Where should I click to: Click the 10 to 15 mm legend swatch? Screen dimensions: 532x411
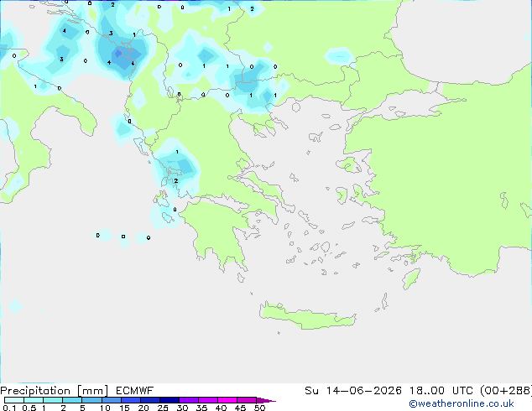click(x=111, y=400)
